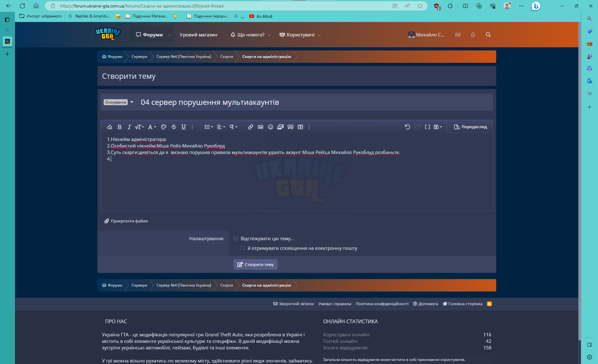
Task: Open browser split screen icon
Action: point(465,6)
